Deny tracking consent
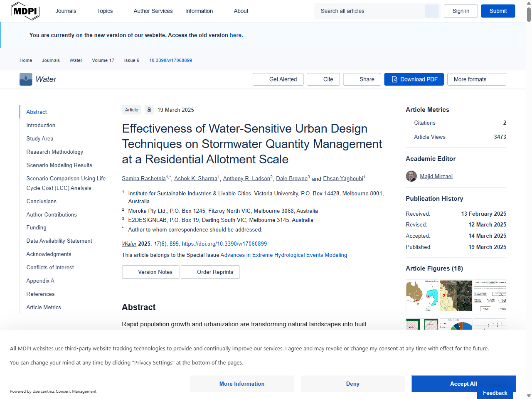Screen dimensions: 532x399 coord(352,384)
